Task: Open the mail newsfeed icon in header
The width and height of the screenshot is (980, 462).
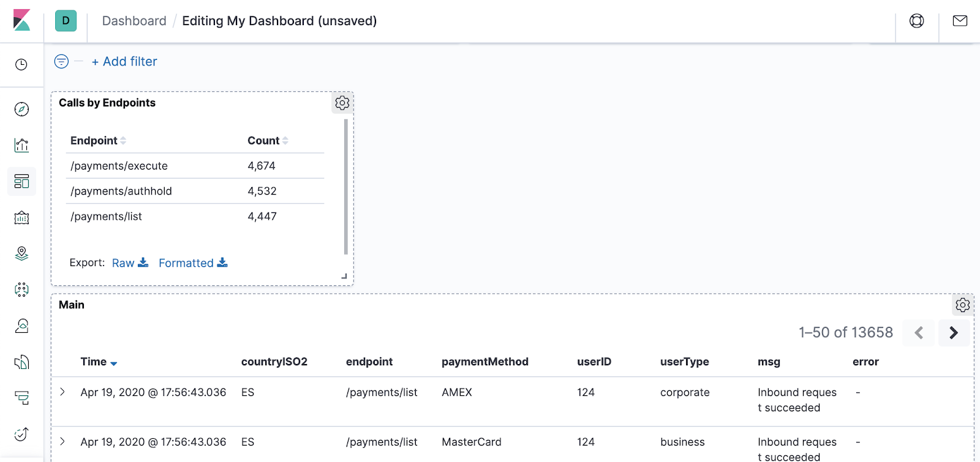Action: pyautogui.click(x=960, y=21)
